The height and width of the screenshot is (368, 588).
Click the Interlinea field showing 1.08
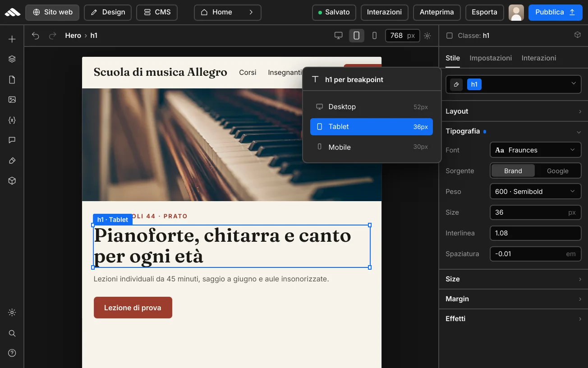[x=536, y=233]
